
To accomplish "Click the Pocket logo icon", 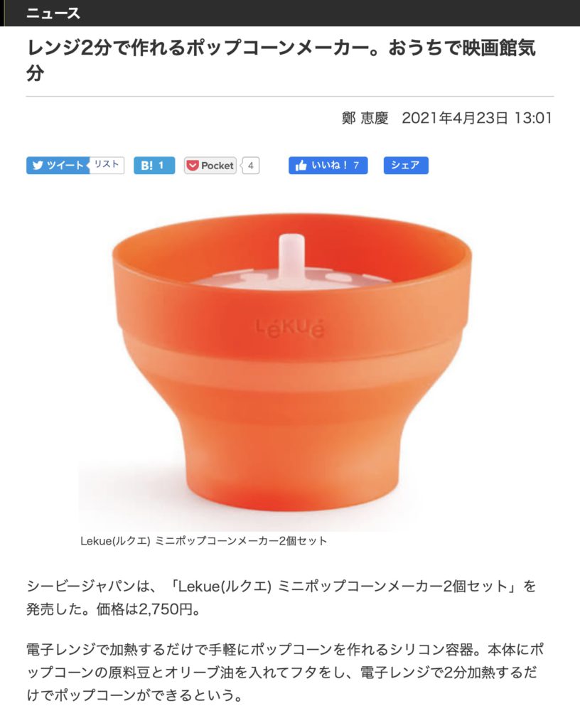I will (x=192, y=166).
